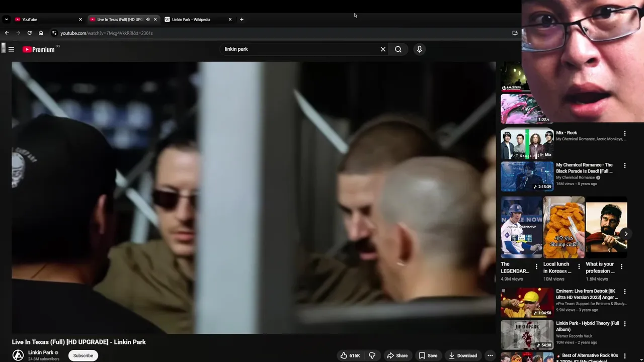View site information icon in address bar
644x362 pixels.
click(x=54, y=33)
